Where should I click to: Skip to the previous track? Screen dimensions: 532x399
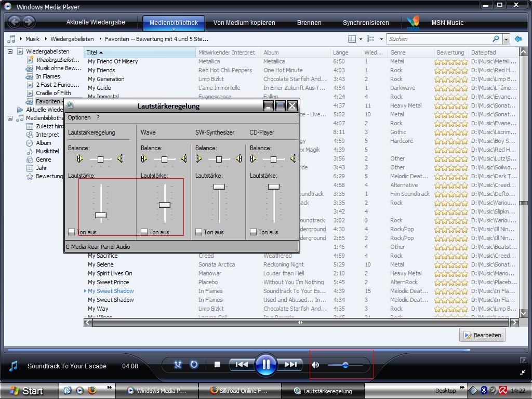[x=241, y=365]
